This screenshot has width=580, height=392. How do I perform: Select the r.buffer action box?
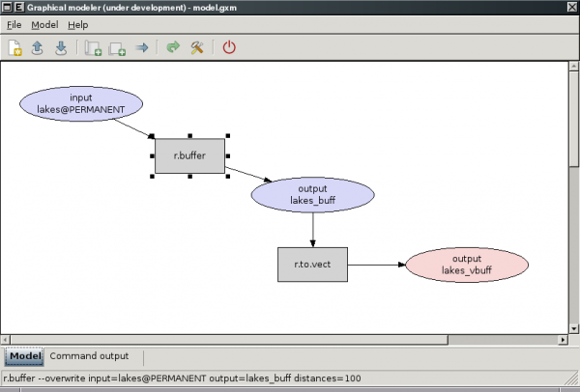tap(189, 154)
